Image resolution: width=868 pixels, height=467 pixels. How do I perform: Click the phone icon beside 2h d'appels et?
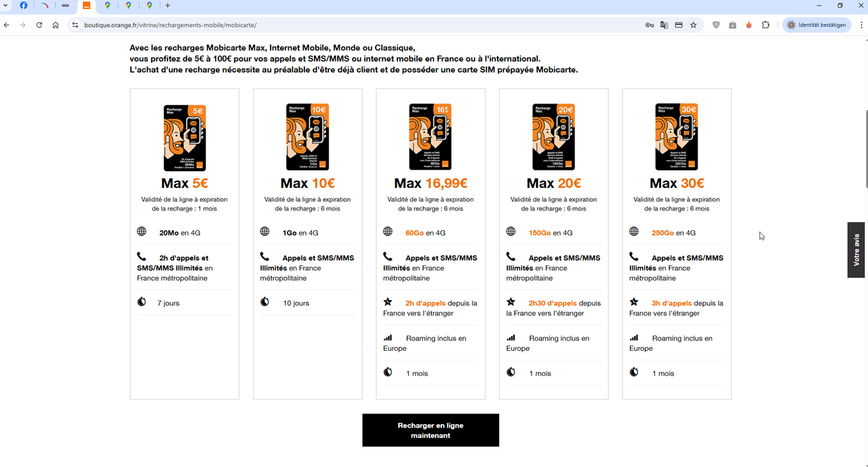(142, 257)
